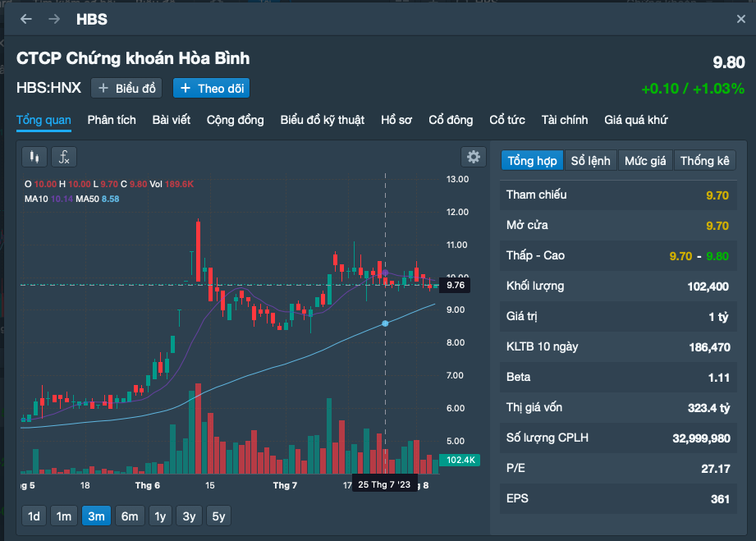This screenshot has width=756, height=541.
Task: Go forward with the right arrow icon
Action: [x=54, y=19]
